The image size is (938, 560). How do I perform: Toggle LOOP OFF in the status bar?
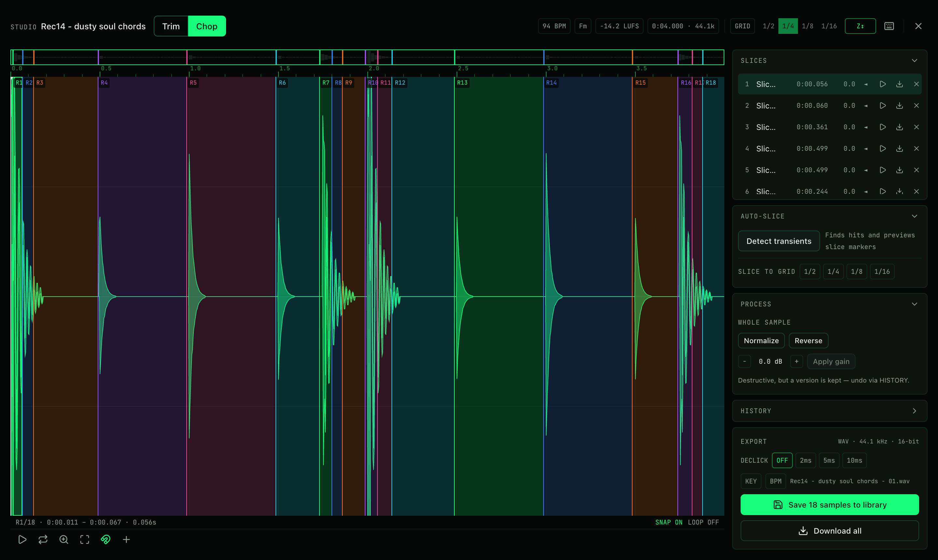703,522
